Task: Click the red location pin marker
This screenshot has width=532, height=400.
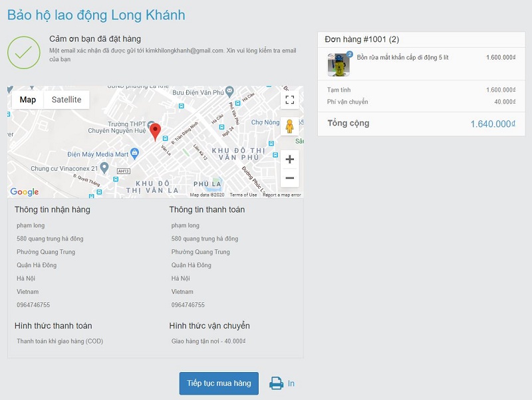Action: click(x=155, y=131)
